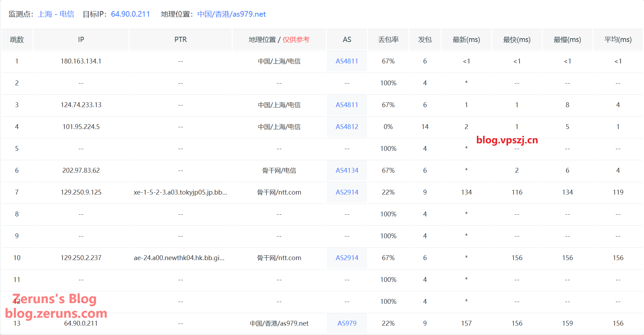Click the 丢包率 column header
Viewport: 644px width, 335px height.
point(388,40)
